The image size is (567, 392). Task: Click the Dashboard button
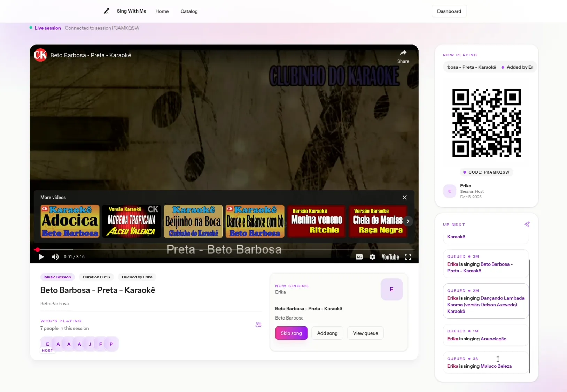pos(449,11)
